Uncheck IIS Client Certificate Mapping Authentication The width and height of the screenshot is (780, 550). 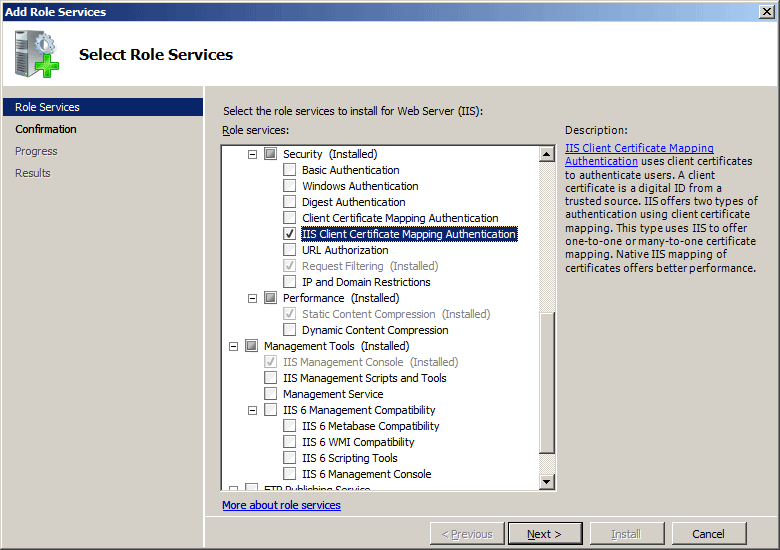290,234
